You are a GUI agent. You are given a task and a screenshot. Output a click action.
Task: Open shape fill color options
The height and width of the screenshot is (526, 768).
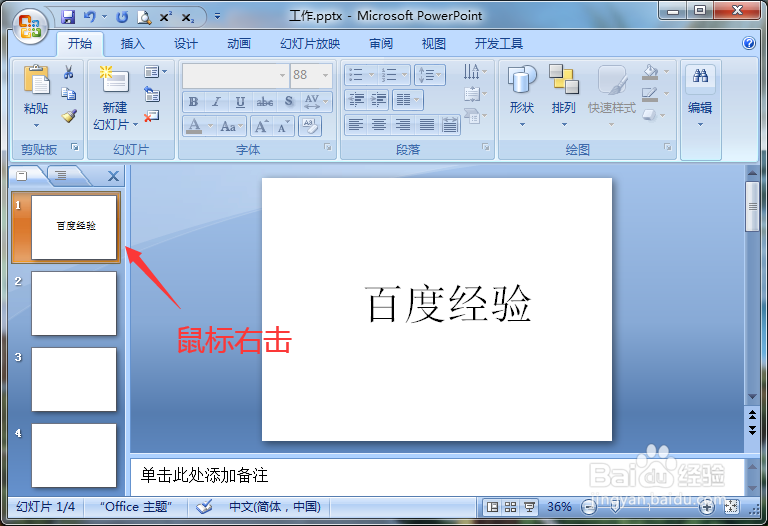click(655, 72)
